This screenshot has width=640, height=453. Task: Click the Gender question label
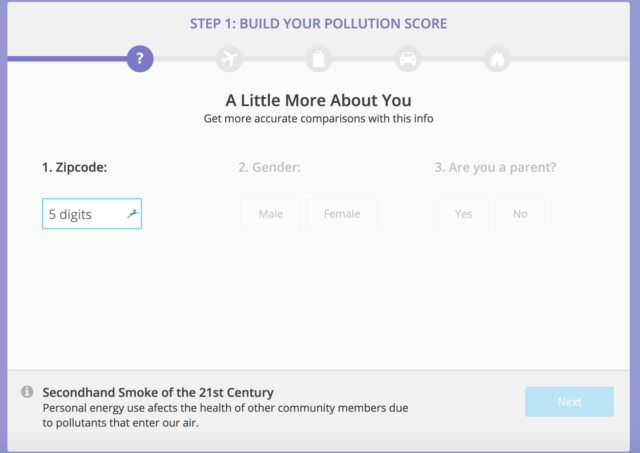(270, 167)
